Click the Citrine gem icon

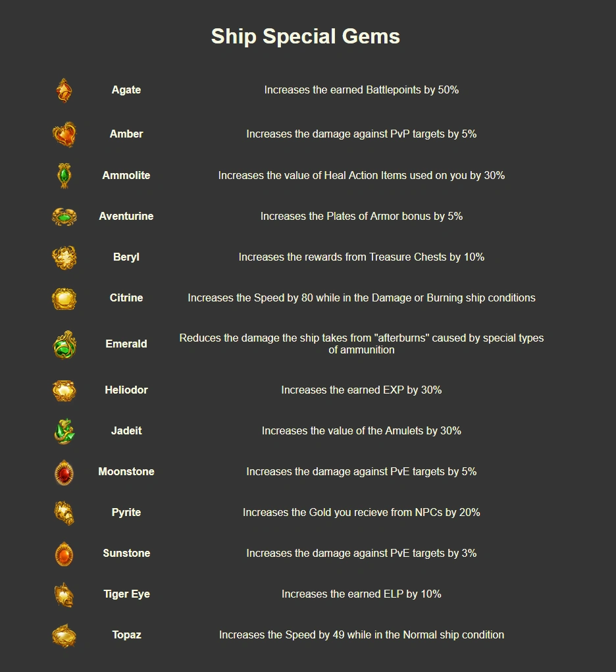click(64, 298)
